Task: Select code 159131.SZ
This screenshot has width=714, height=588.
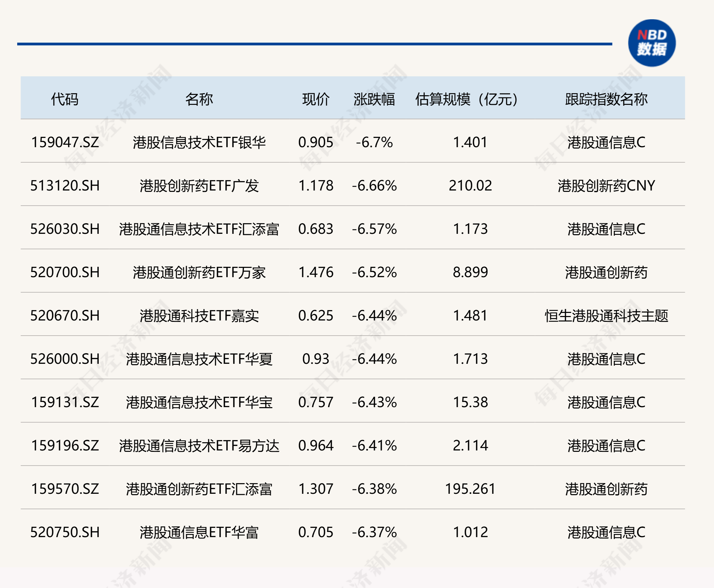Action: 65,402
